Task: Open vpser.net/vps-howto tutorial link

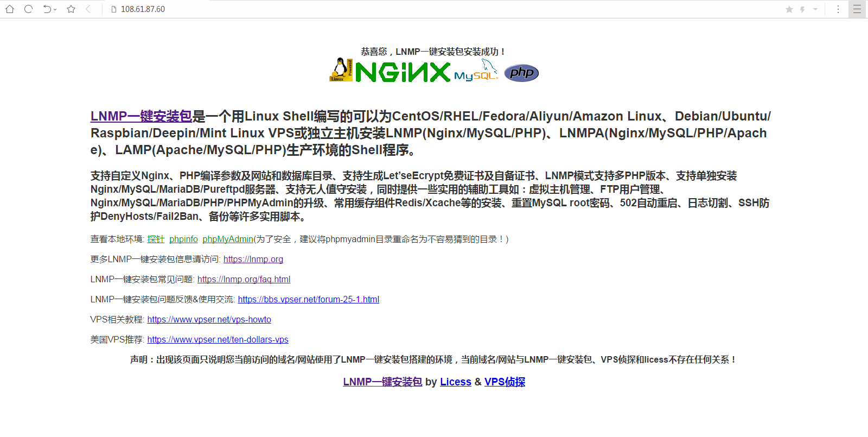Action: tap(209, 320)
